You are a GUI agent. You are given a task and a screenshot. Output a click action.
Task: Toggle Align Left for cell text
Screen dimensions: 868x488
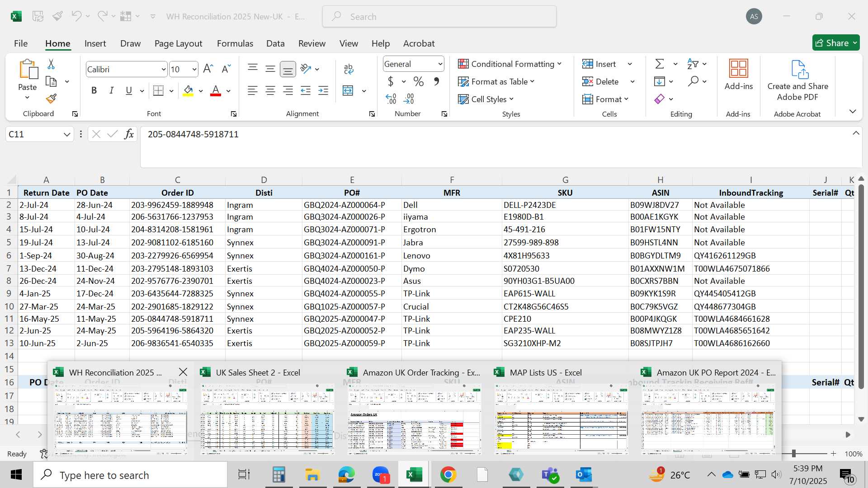pos(253,90)
